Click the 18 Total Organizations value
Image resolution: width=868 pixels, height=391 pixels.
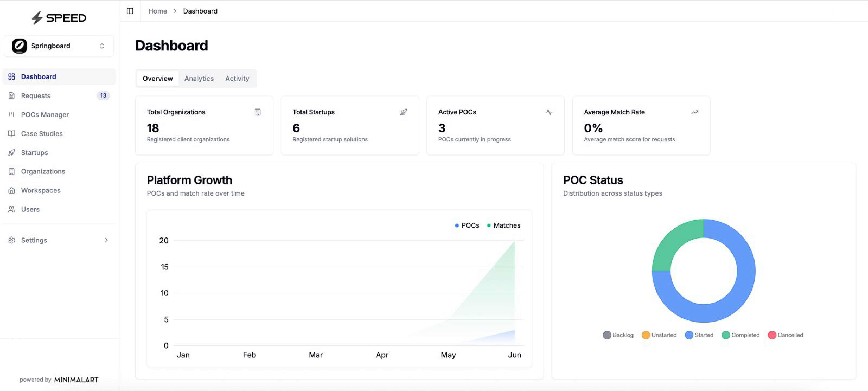(153, 128)
